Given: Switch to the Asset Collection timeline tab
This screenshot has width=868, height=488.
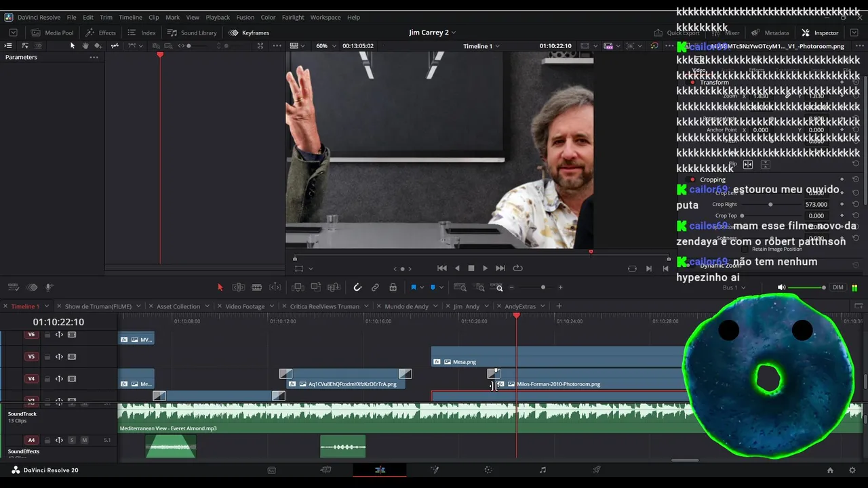Looking at the screenshot, I should pos(178,306).
